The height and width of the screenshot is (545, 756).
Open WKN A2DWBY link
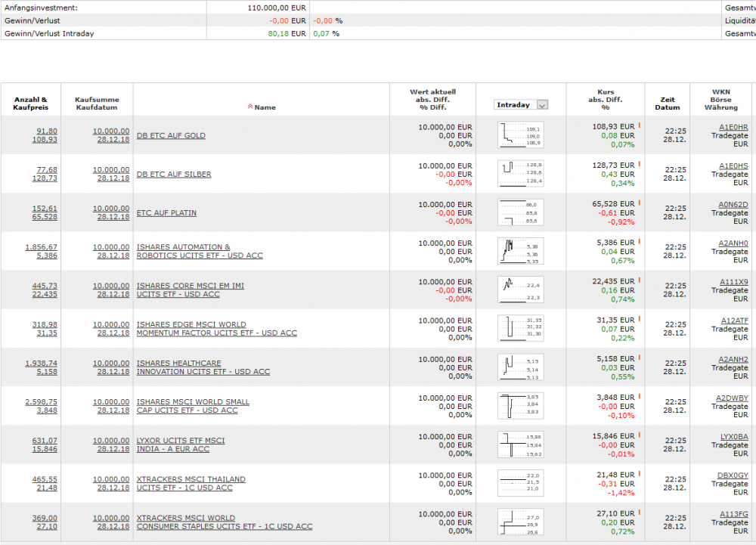(x=732, y=398)
